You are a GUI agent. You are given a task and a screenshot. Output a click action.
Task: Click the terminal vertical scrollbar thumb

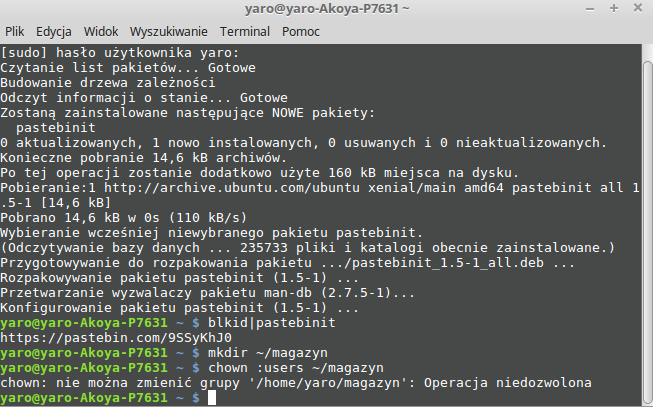(x=648, y=231)
